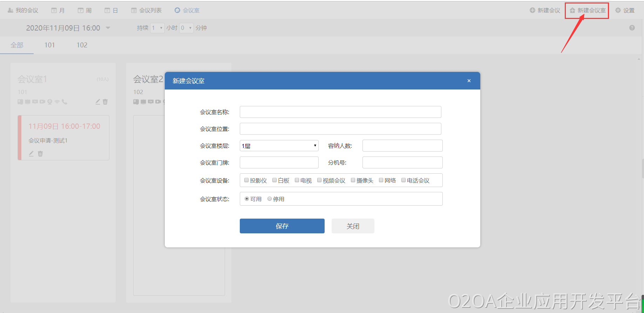Screen dimensions: 644x313
Task: Click the 新建会议 plus icon
Action: click(x=532, y=11)
